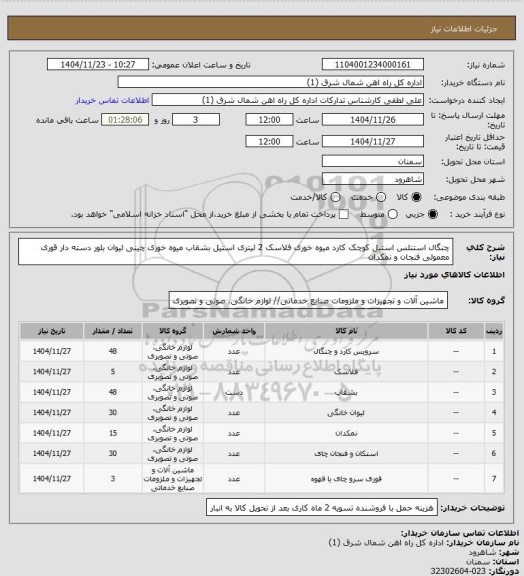Select the row فلاسک
Image resolution: width=524 pixels, height=576 pixels.
tap(262, 372)
